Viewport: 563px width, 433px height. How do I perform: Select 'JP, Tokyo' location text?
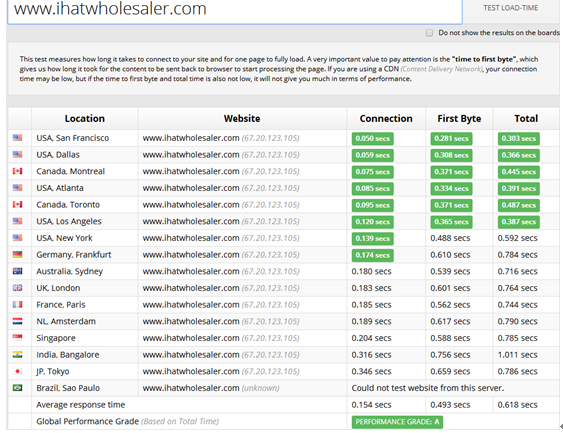click(x=53, y=371)
